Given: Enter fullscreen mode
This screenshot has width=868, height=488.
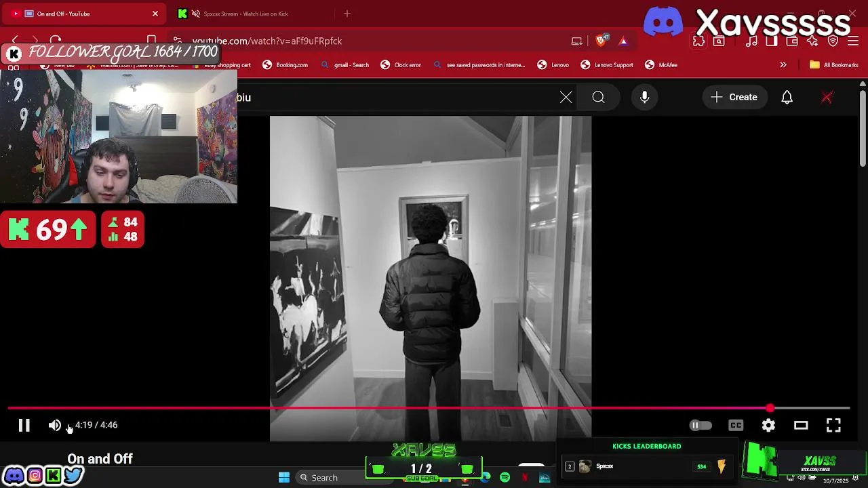Looking at the screenshot, I should pos(833,425).
